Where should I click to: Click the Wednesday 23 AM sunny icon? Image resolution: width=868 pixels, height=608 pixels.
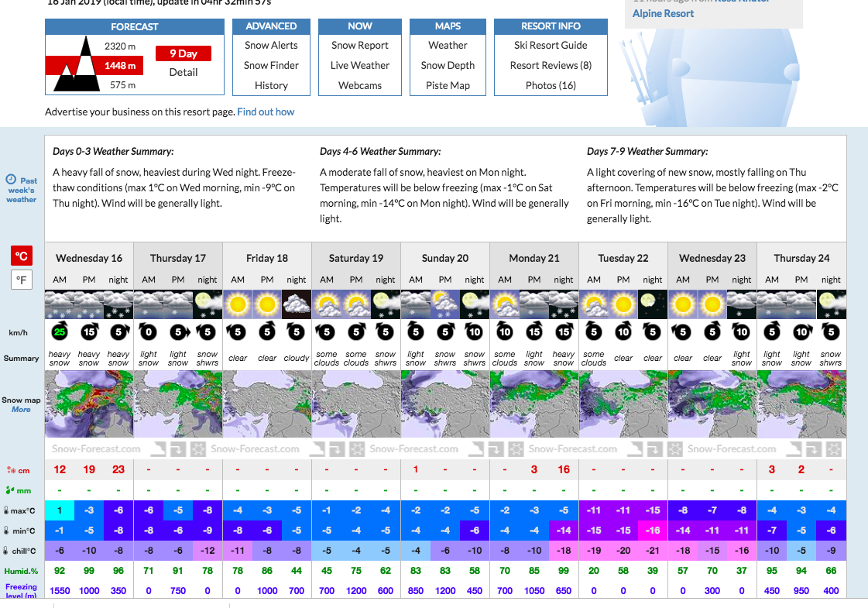[x=683, y=304]
